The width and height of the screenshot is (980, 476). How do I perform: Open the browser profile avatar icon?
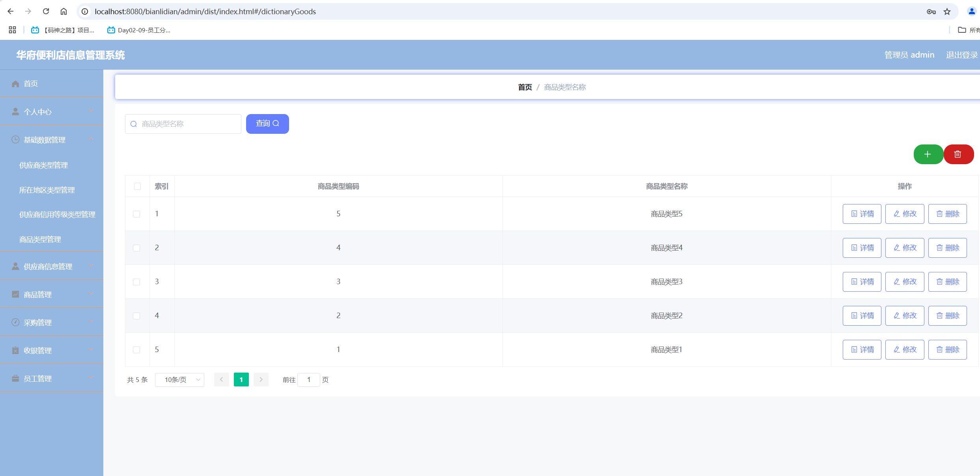972,11
